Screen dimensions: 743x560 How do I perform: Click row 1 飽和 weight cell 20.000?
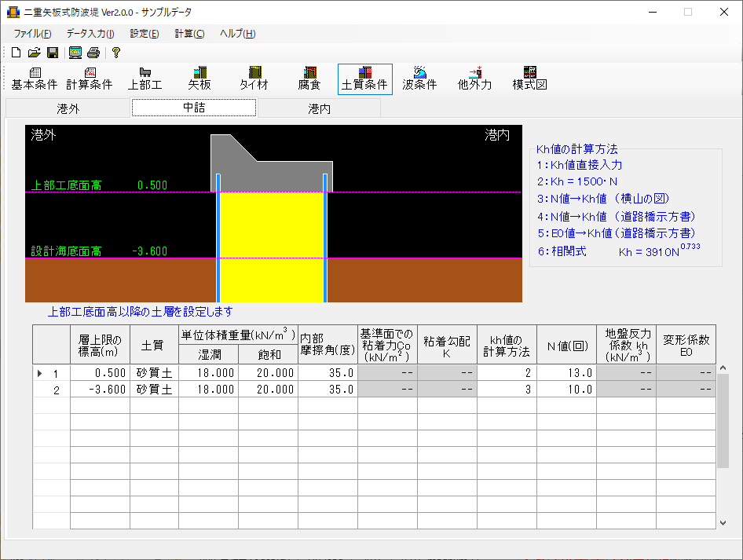pyautogui.click(x=268, y=373)
